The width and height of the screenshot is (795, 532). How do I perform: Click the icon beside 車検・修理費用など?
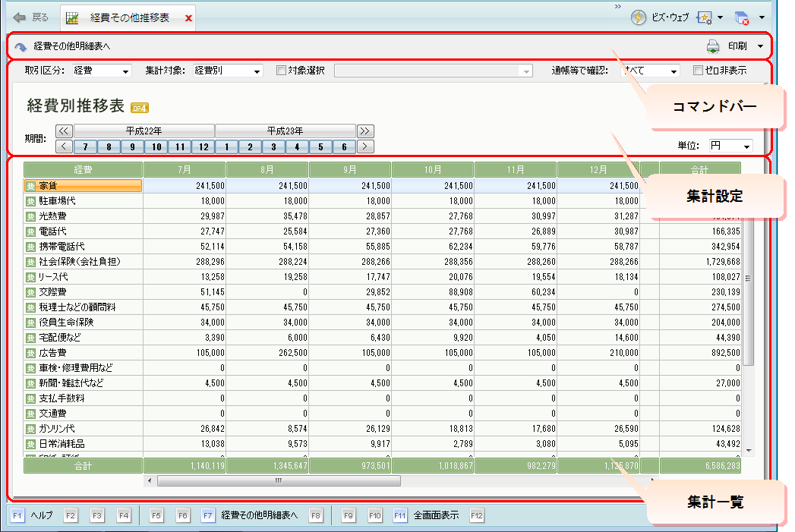tap(31, 368)
